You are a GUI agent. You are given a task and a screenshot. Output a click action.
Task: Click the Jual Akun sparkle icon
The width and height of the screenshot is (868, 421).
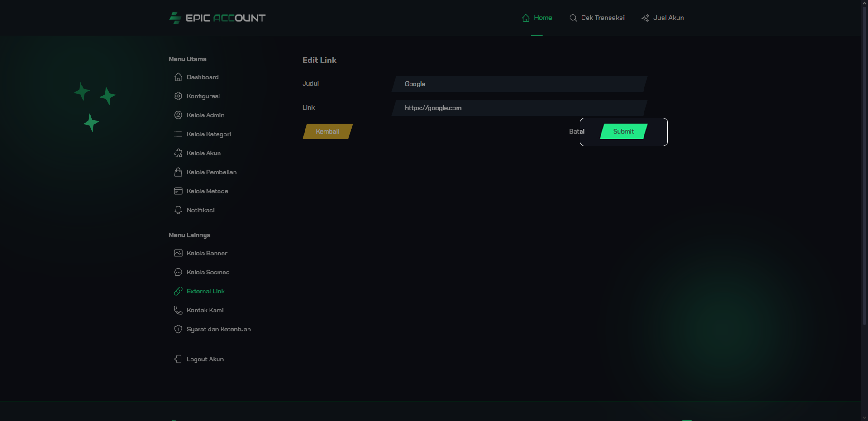point(645,18)
